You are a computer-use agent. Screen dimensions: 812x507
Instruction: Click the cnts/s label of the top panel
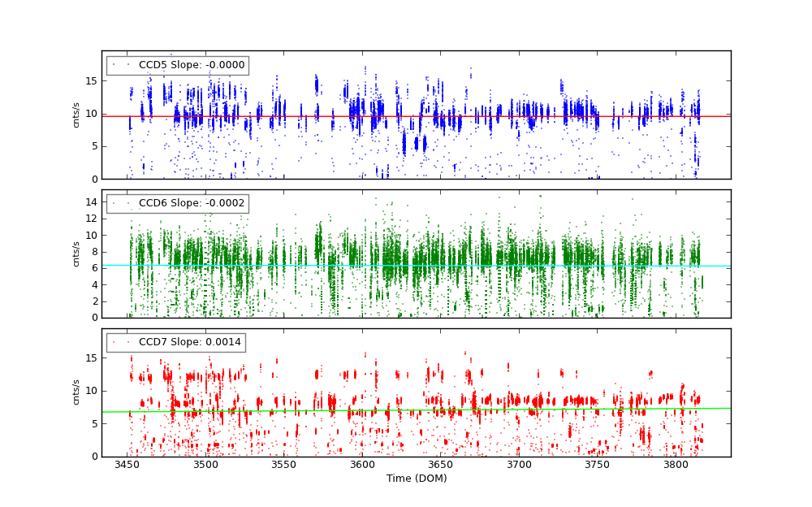click(76, 115)
